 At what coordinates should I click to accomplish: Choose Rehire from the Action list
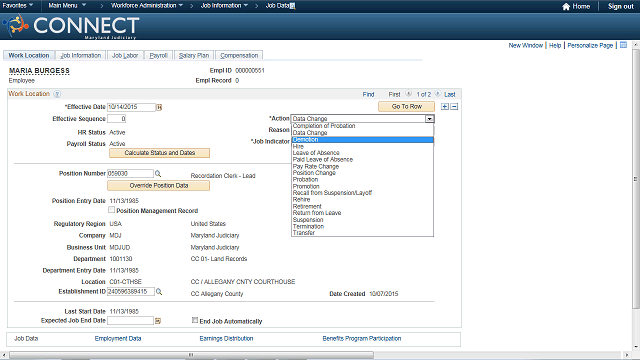(x=362, y=200)
